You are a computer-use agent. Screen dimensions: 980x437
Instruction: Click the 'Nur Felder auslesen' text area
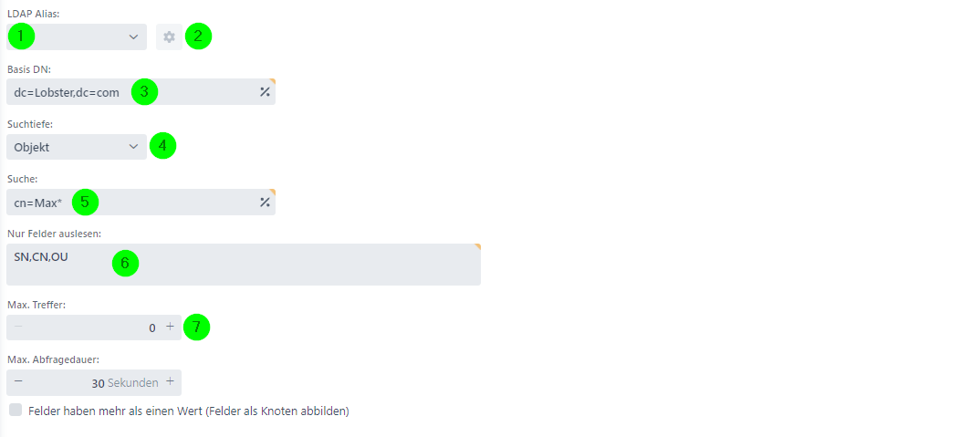[x=244, y=265]
